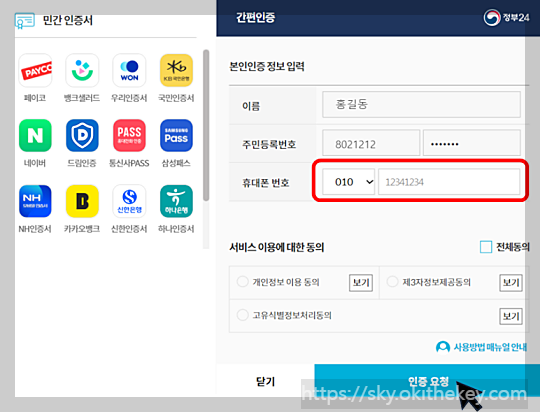Click the 인증 요청 button
Viewport: 540px width, 412px height.
427,381
